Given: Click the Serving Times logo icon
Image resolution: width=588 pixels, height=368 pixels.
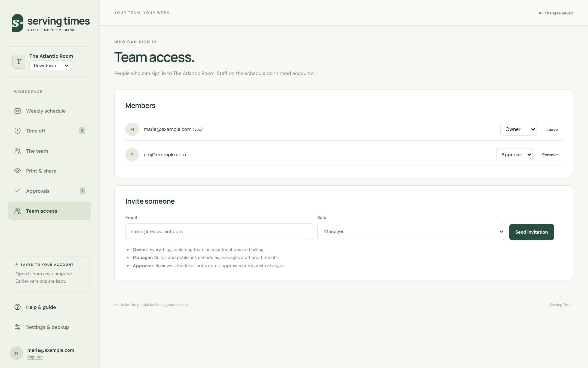Looking at the screenshot, I should (x=17, y=23).
